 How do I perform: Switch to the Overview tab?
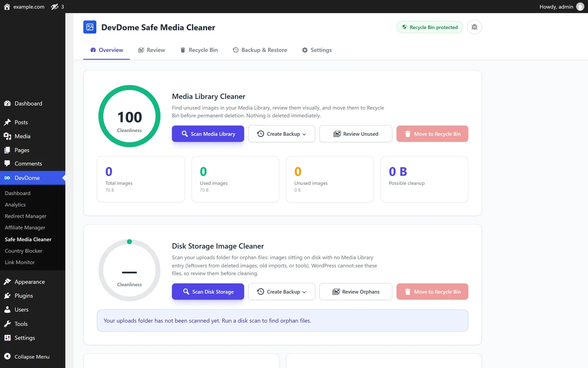(107, 50)
